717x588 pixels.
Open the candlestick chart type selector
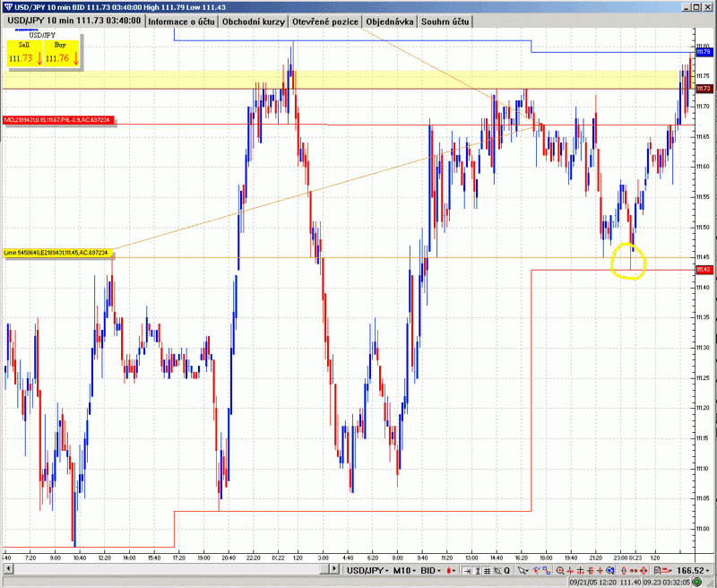tap(451, 570)
